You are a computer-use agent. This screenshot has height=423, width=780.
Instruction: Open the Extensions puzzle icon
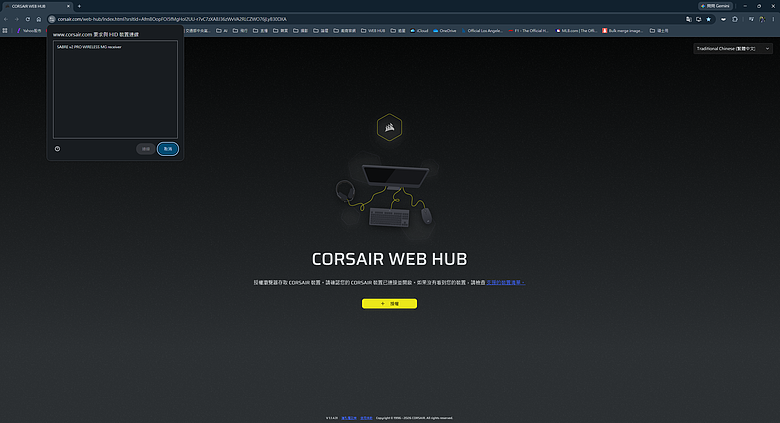point(735,19)
